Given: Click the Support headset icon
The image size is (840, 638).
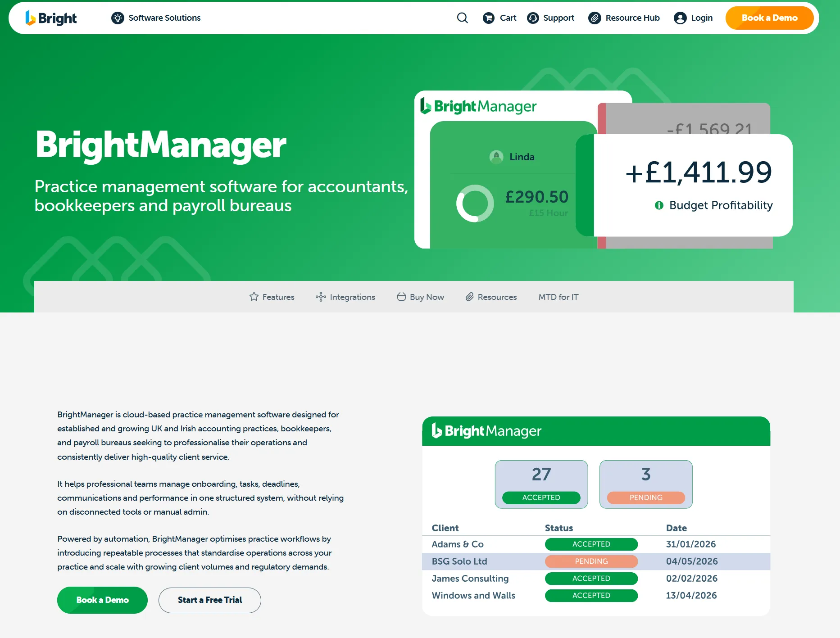Looking at the screenshot, I should [533, 18].
